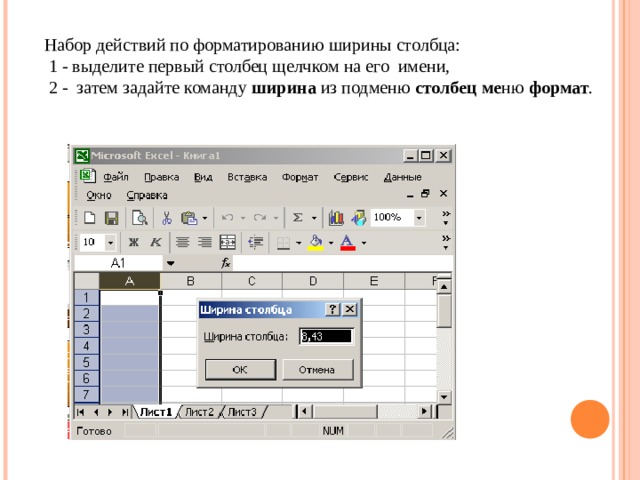
Task: Open the Файл menu
Action: 116,177
